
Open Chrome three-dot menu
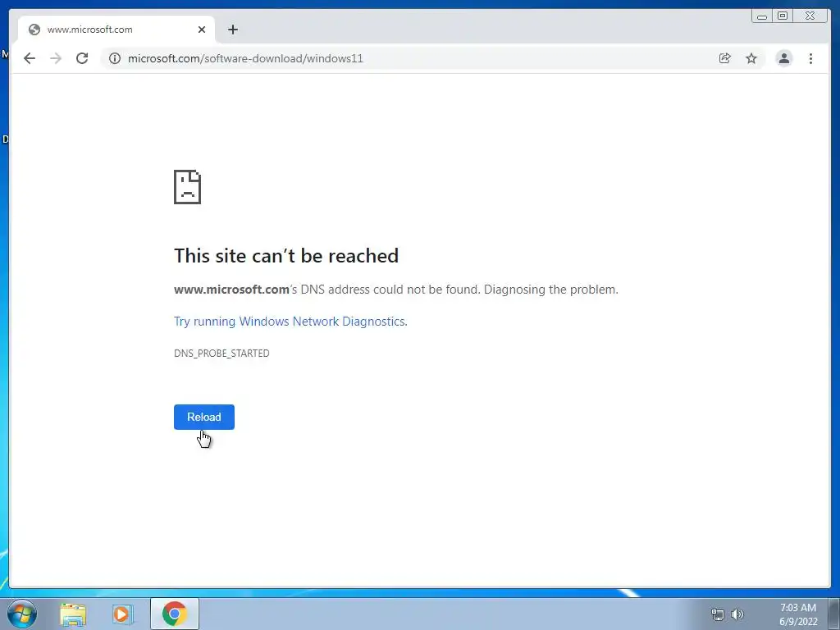coord(811,58)
